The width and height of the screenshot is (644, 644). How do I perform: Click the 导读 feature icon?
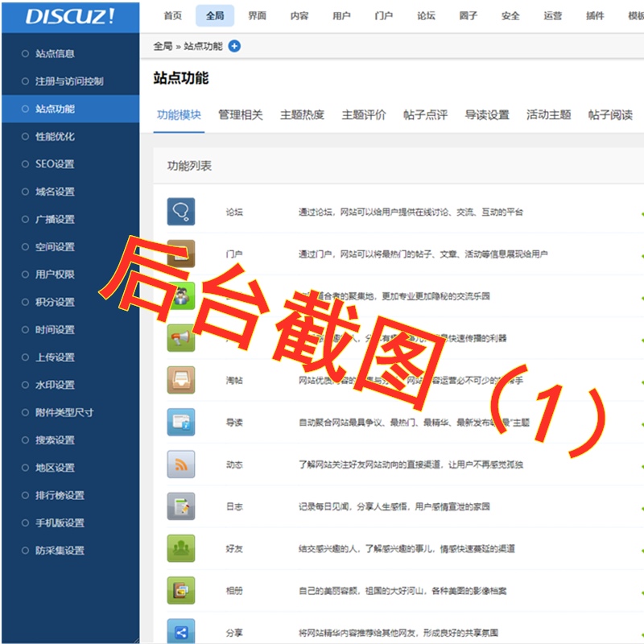pos(181,422)
